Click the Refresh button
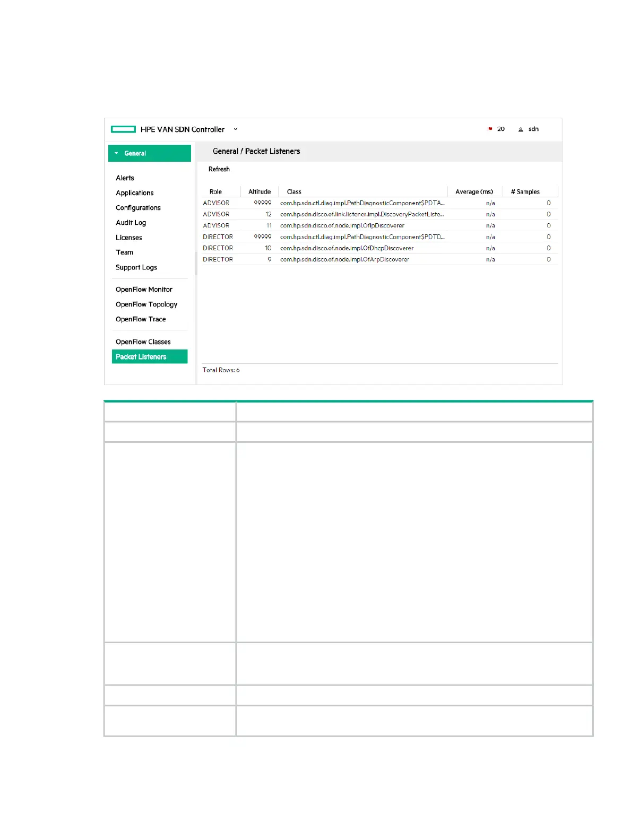This screenshot has width=631, height=840. [219, 169]
